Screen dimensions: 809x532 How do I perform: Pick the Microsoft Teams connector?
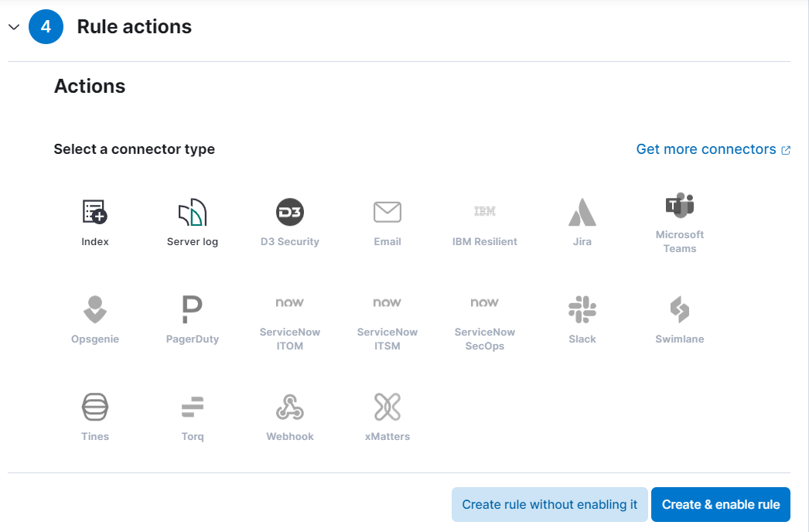(x=680, y=223)
